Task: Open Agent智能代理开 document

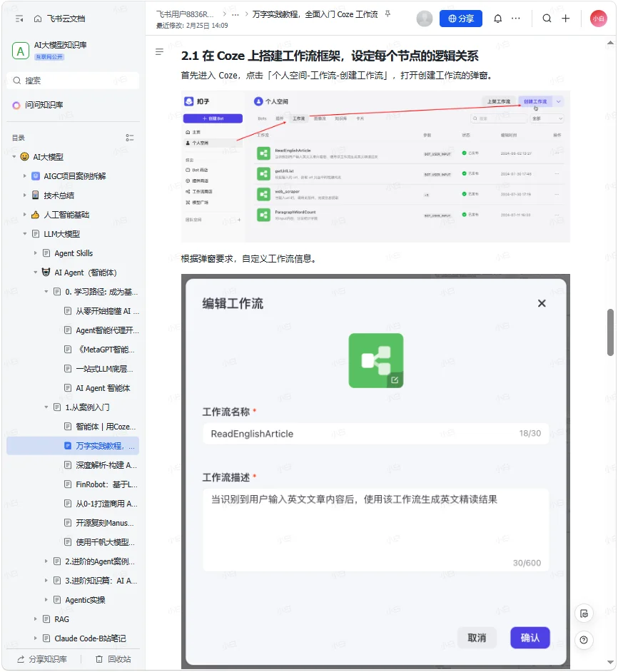Action: [x=101, y=330]
